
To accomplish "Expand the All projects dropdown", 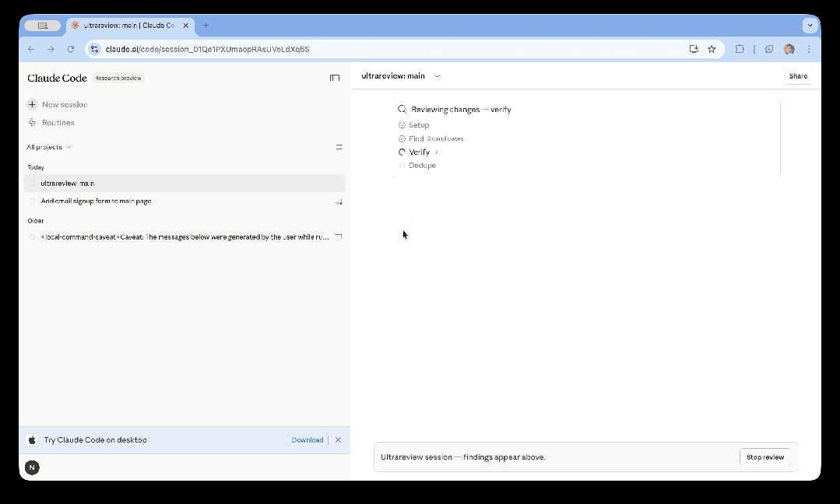I will (x=49, y=147).
